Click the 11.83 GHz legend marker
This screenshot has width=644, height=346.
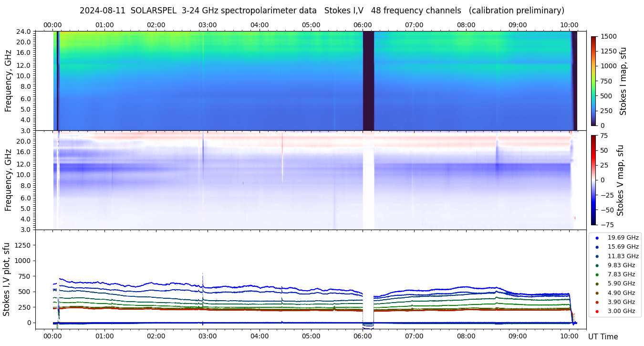[x=597, y=256]
